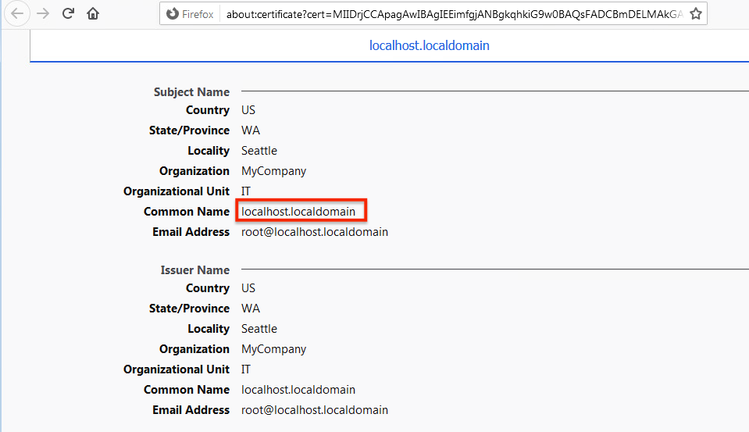Reload the certificate page
Image resolution: width=749 pixels, height=432 pixels.
click(x=68, y=14)
